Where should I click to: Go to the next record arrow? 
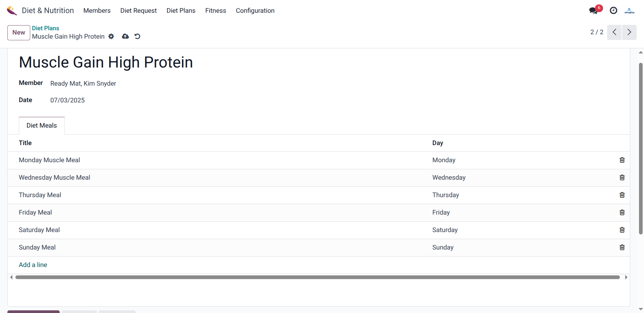[x=629, y=32]
